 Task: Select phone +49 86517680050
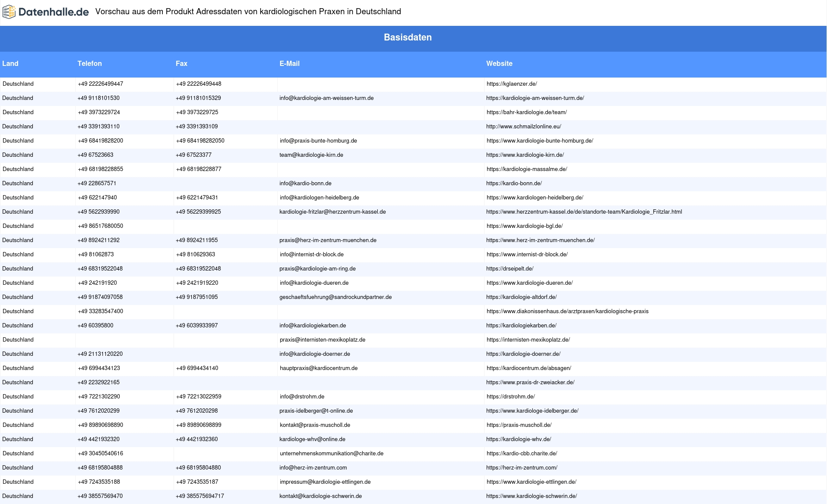(100, 226)
